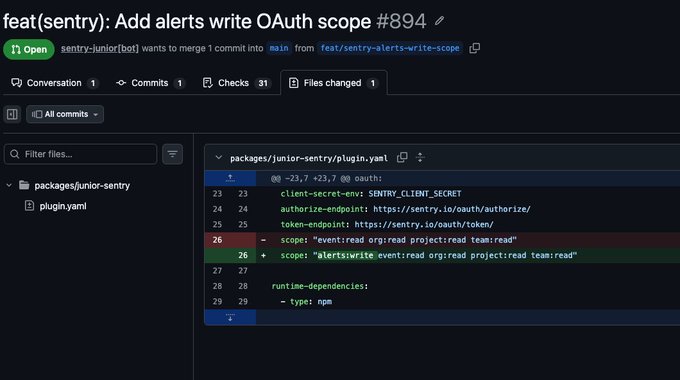Open the All commits dropdown
680x380 pixels.
point(65,114)
